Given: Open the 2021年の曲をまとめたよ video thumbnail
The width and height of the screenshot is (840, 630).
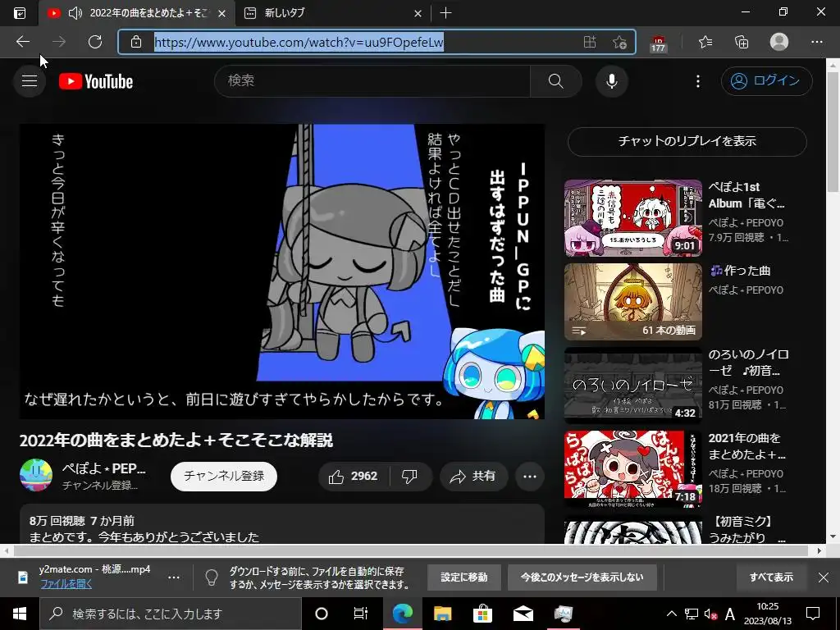Looking at the screenshot, I should [632, 468].
